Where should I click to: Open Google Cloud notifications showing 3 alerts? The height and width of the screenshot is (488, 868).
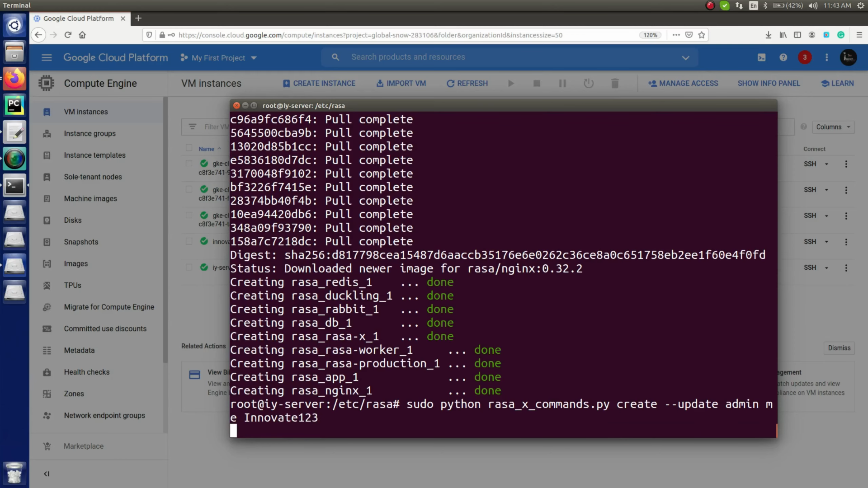(x=805, y=57)
